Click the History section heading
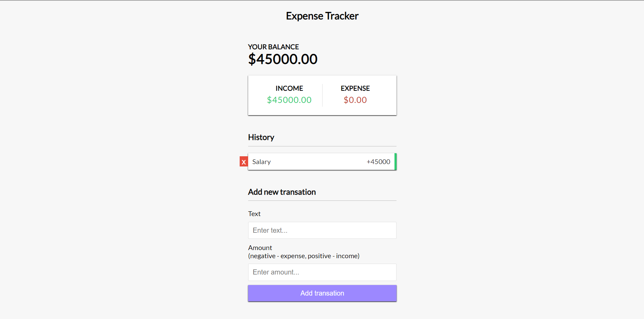Image resolution: width=644 pixels, height=319 pixels. tap(261, 137)
